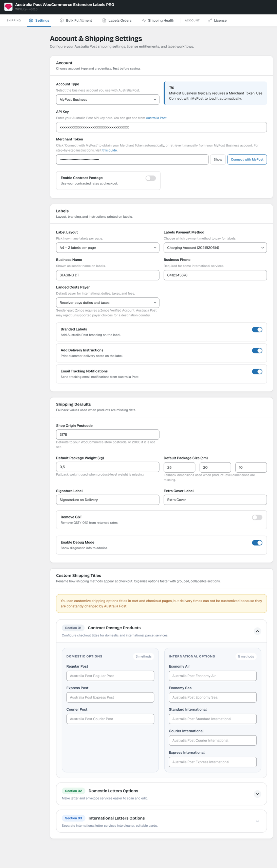The image size is (277, 868).
Task: Open the Labels Payment Method dropdown
Action: pos(215,248)
